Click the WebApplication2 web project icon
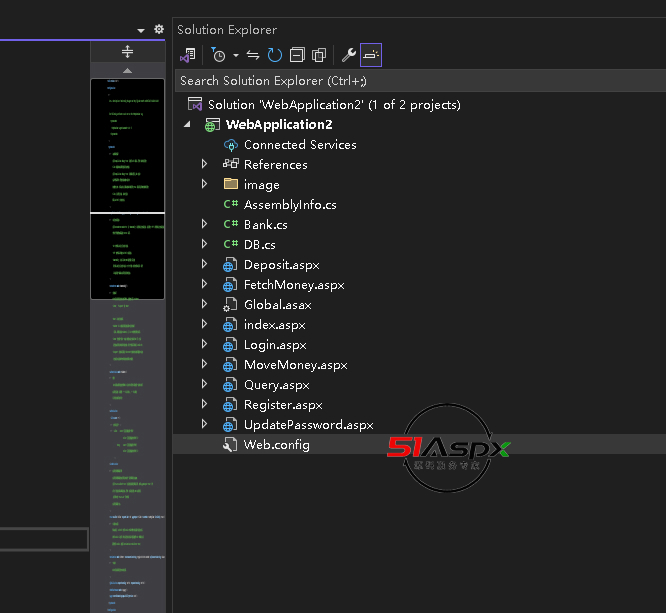Image resolution: width=666 pixels, height=613 pixels. [x=212, y=125]
